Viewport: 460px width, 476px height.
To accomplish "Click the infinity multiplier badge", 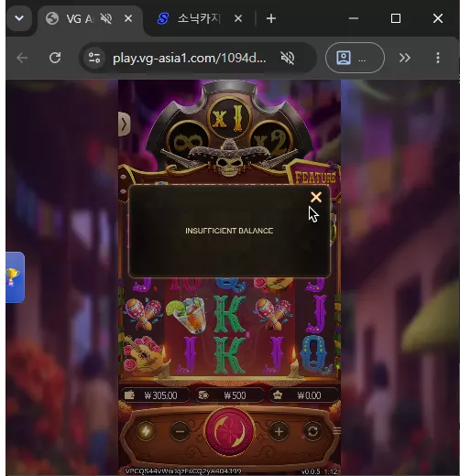I will [188, 142].
